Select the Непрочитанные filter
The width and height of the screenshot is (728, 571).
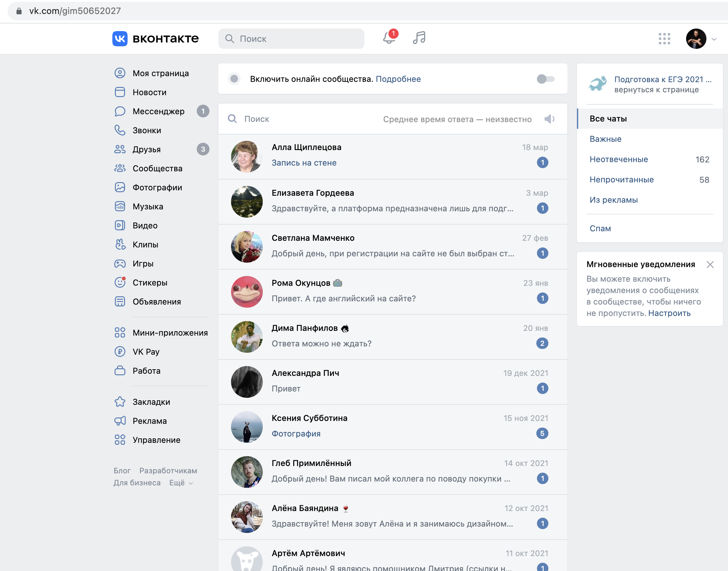650,180
